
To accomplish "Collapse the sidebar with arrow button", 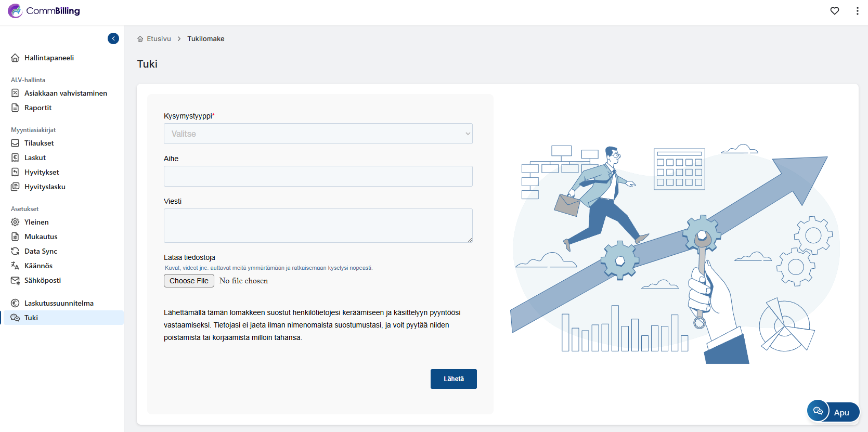I will [x=113, y=38].
